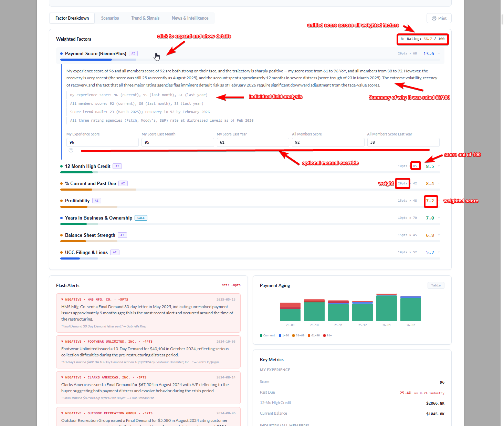Image resolution: width=504 pixels, height=426 pixels.
Task: Click the help icon below My Experience Score
Action: (71, 150)
